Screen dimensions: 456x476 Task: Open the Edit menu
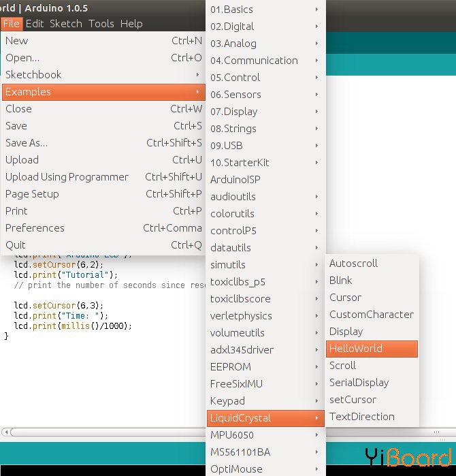coord(35,24)
